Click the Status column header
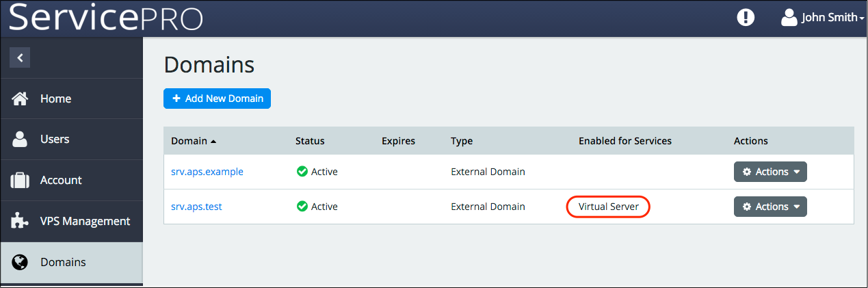 [x=310, y=141]
